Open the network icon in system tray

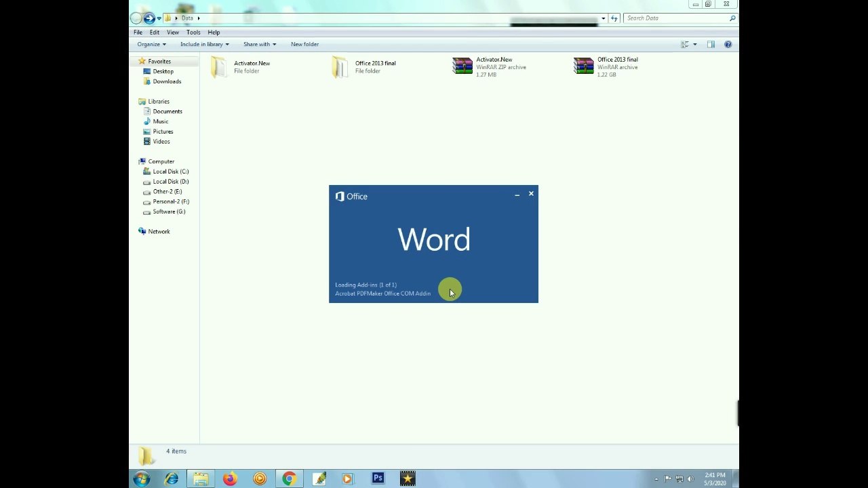pyautogui.click(x=679, y=479)
